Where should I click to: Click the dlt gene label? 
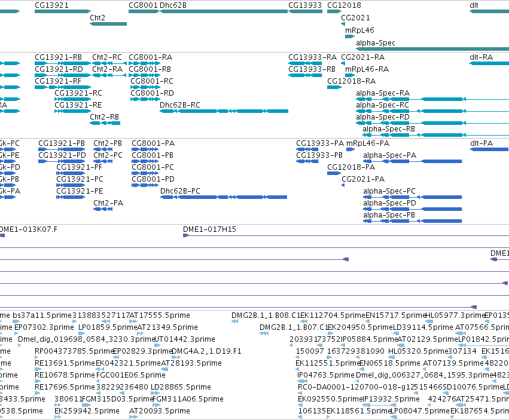(x=474, y=5)
